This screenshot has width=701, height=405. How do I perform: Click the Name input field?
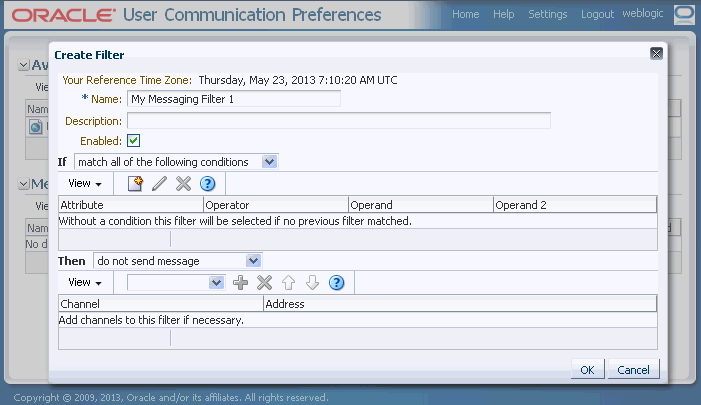coord(234,99)
